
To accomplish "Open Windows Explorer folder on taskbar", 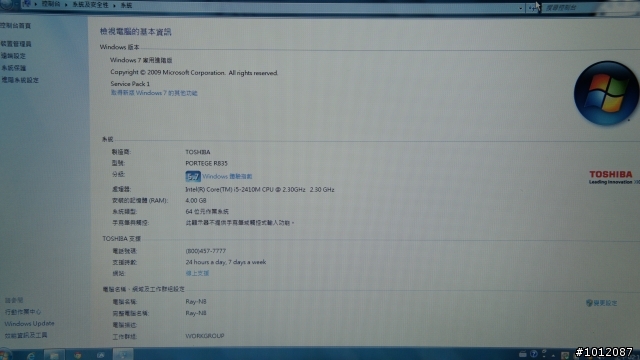I will [x=54, y=356].
